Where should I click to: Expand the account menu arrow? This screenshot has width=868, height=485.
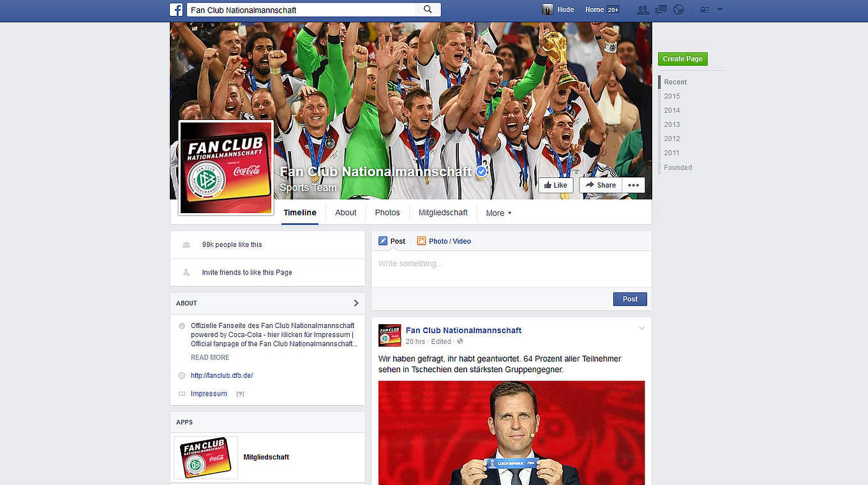pyautogui.click(x=720, y=10)
